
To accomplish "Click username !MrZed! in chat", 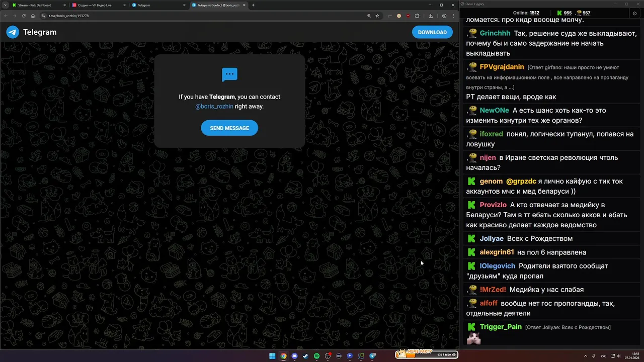I will coord(493,290).
